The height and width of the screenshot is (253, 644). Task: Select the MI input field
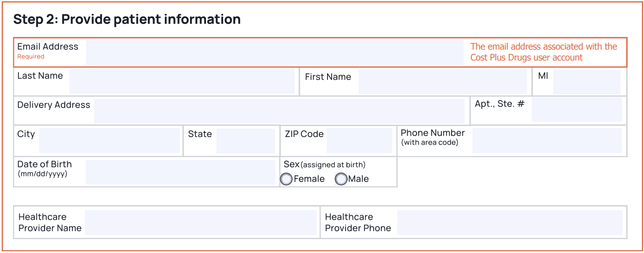pos(587,82)
